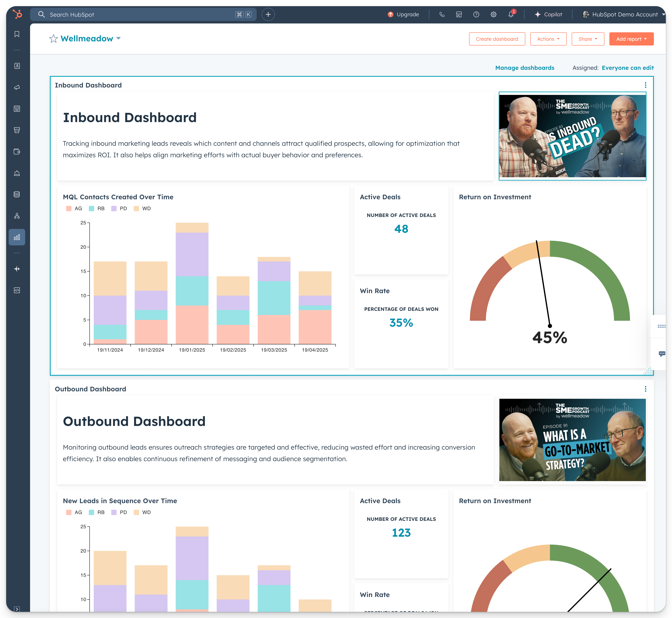
Task: Open the Is Inbound Dead podcast thumbnail
Action: [572, 136]
